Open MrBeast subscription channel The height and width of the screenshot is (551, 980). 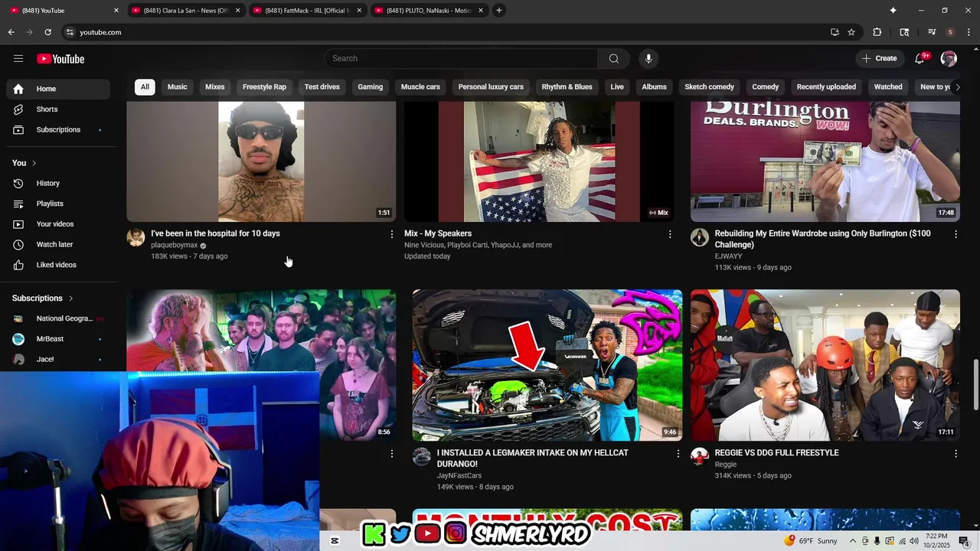(x=58, y=339)
